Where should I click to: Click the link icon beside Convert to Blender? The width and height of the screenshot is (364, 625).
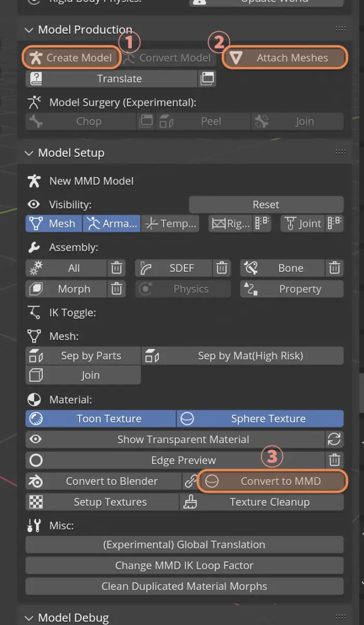coord(190,481)
